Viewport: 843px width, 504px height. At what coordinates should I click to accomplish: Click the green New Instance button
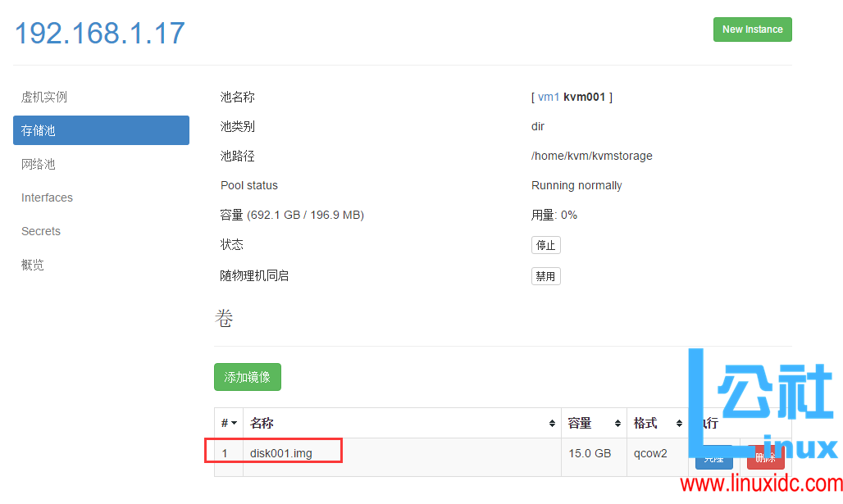click(752, 29)
